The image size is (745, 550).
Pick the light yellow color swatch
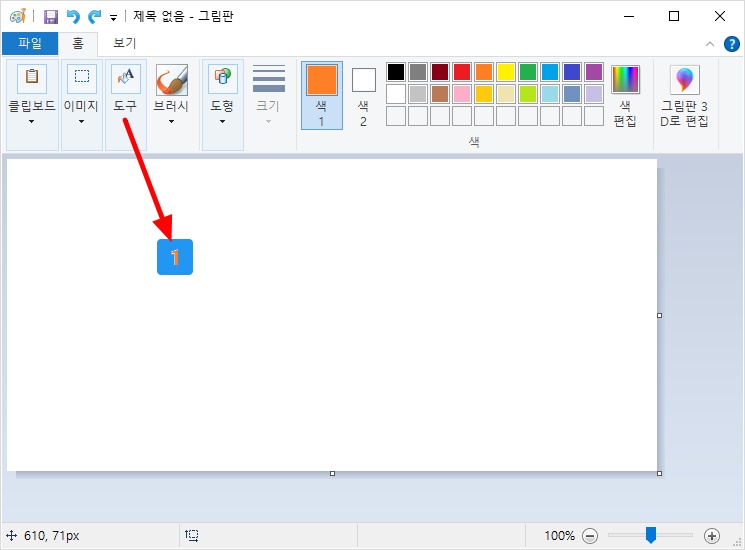coord(506,94)
